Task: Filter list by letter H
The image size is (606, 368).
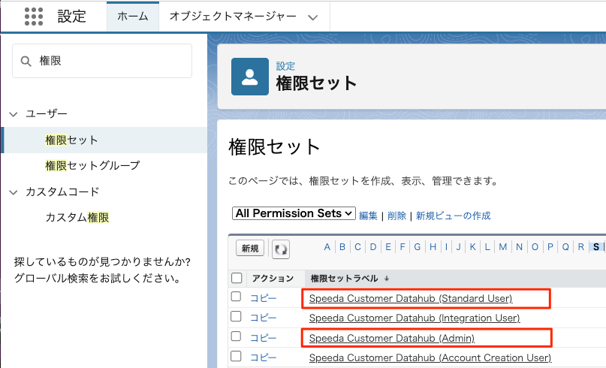Action: click(433, 247)
